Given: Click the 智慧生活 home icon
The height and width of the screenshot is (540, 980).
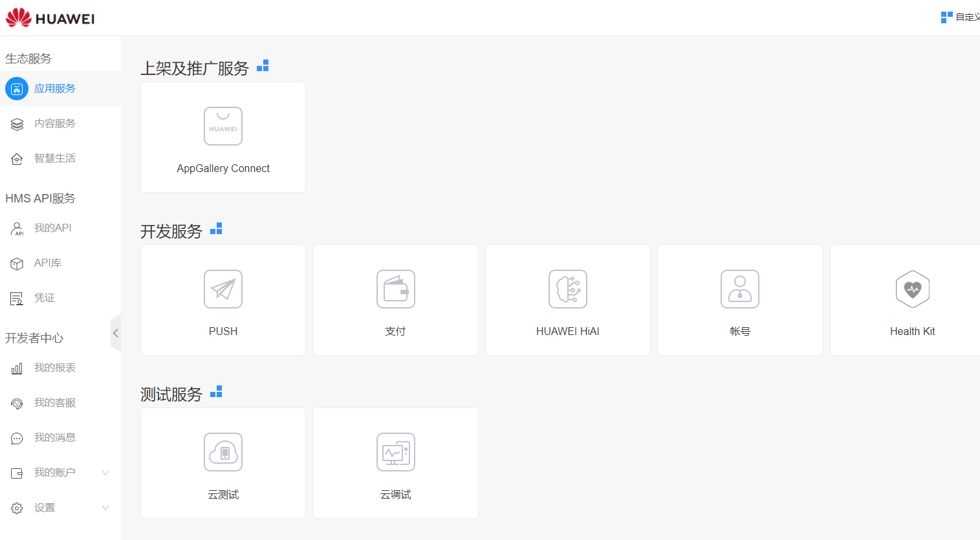Looking at the screenshot, I should [x=17, y=158].
